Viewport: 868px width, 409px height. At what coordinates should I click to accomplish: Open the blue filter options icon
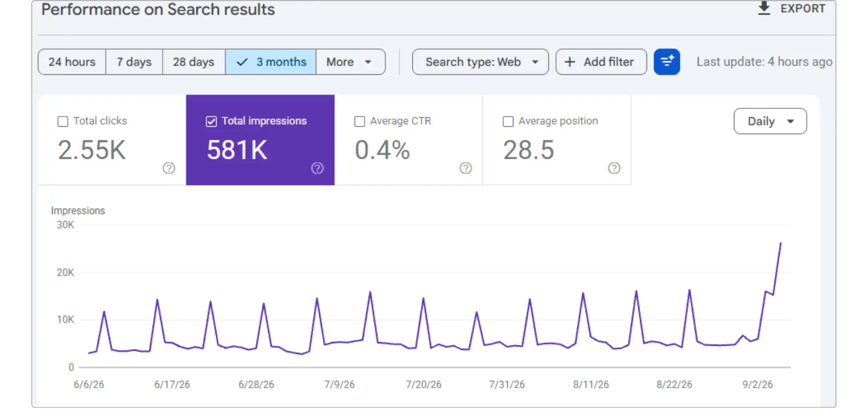coord(666,62)
